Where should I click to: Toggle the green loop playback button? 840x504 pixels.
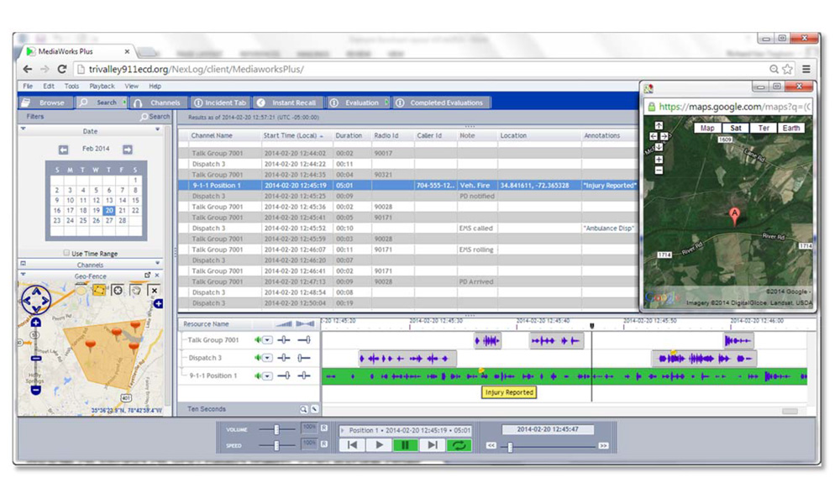pos(458,445)
